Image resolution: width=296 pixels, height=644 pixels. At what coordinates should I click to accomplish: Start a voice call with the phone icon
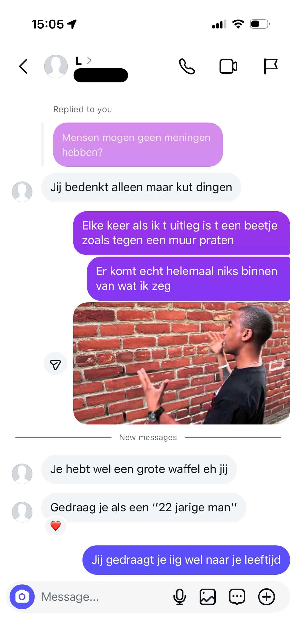coord(187,66)
